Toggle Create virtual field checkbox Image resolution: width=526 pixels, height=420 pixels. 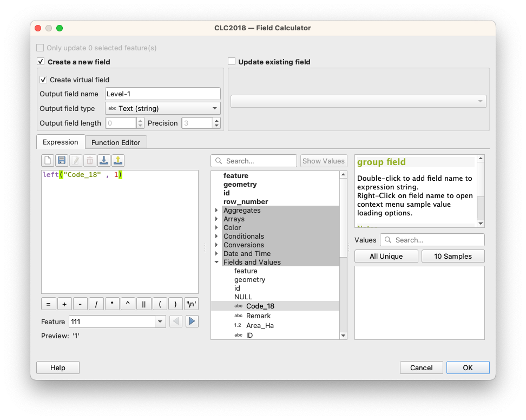point(43,80)
